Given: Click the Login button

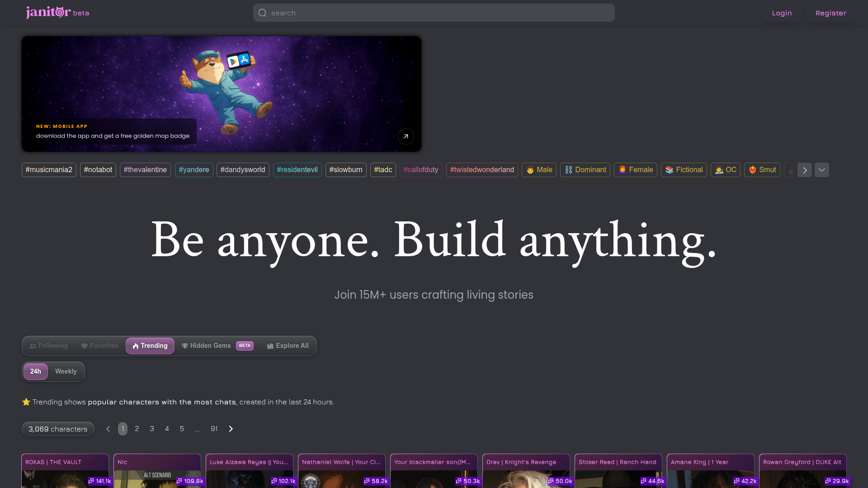Looking at the screenshot, I should point(782,13).
